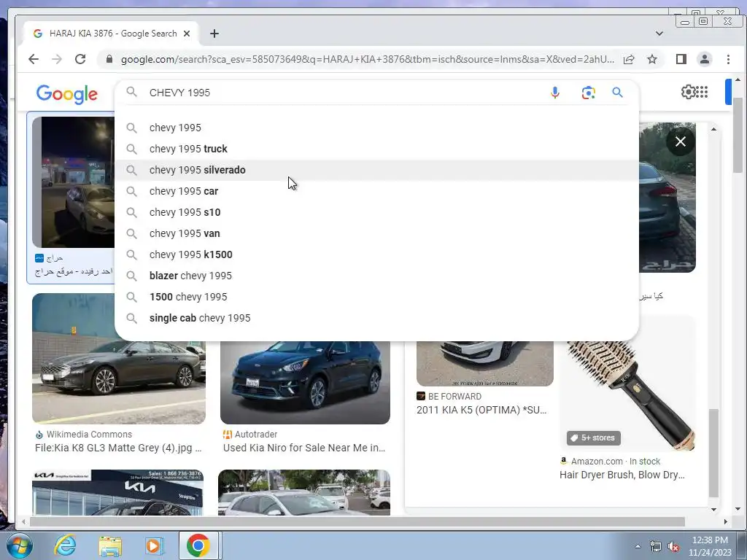The height and width of the screenshot is (560, 747).
Task: Select suggestion 'chevy 1995 silverado'
Action: pyautogui.click(x=376, y=170)
